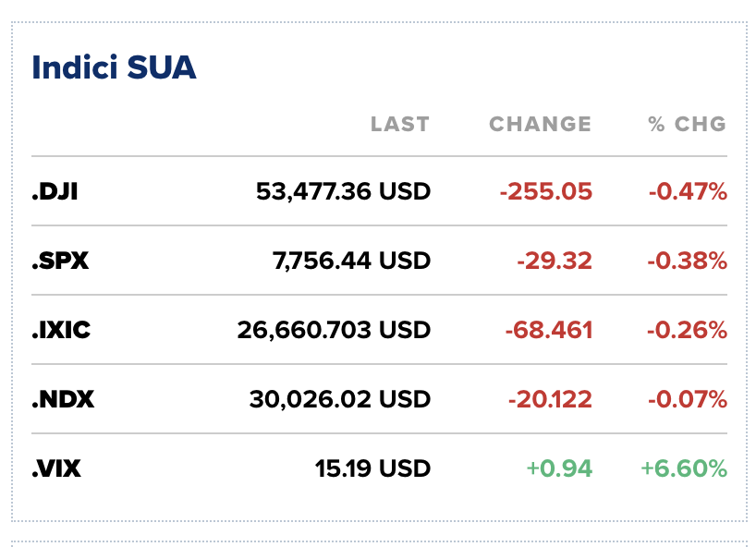The image size is (756, 547).
Task: Click the LAST column header
Action: [399, 124]
